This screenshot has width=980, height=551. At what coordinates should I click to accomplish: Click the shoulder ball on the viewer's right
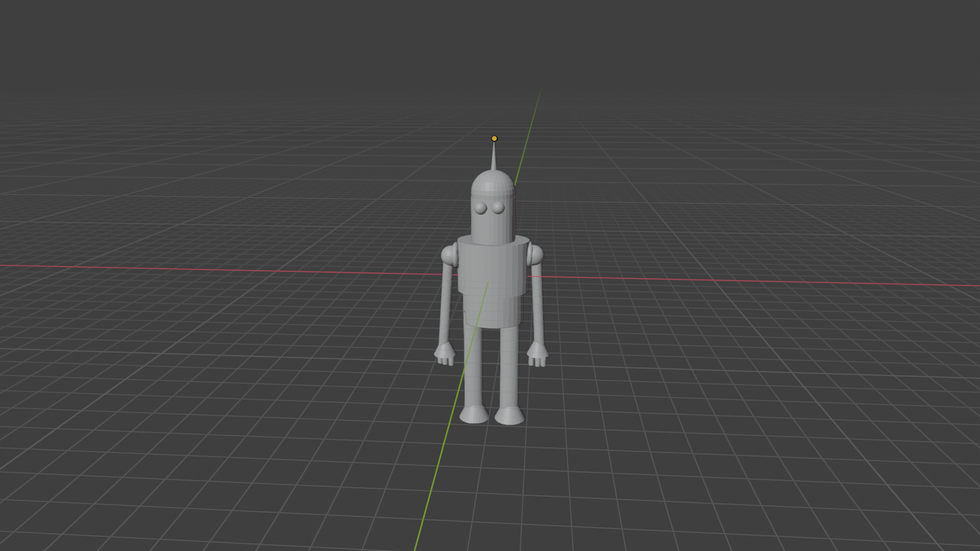click(536, 255)
